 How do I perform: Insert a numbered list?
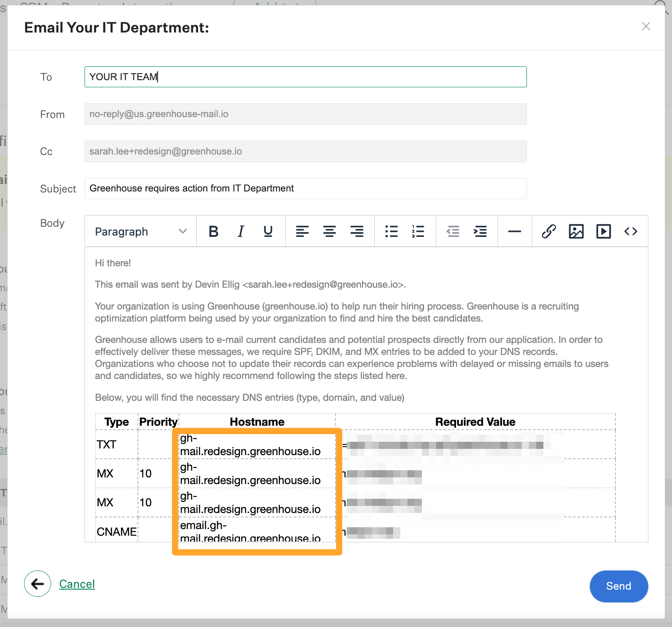pyautogui.click(x=418, y=232)
